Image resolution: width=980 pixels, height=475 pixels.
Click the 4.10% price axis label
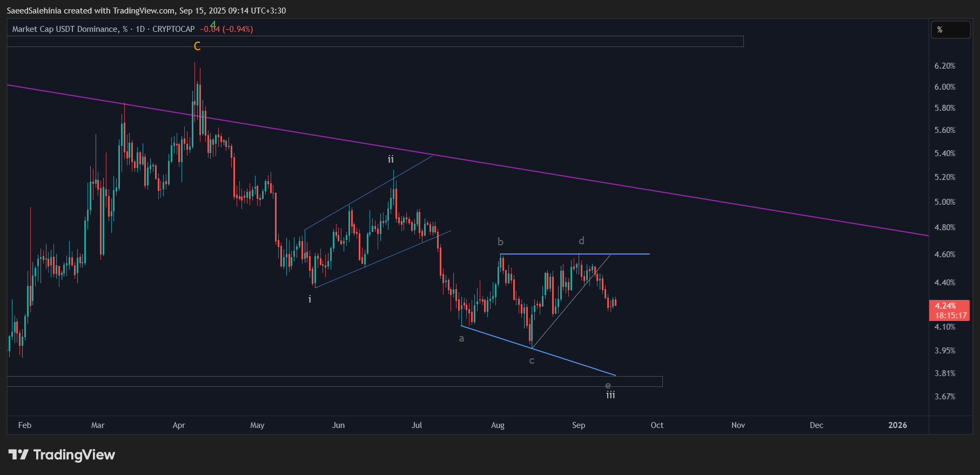point(945,327)
